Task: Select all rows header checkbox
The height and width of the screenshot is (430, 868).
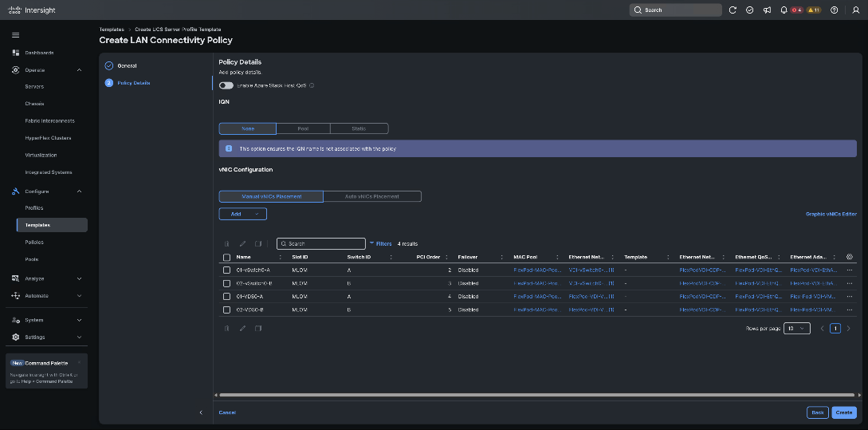Action: 226,257
